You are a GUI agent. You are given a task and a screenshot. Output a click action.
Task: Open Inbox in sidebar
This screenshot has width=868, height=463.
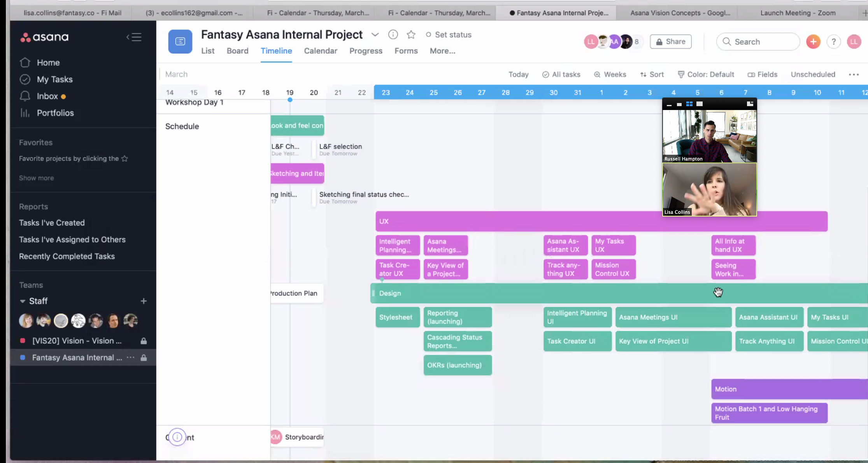[47, 96]
